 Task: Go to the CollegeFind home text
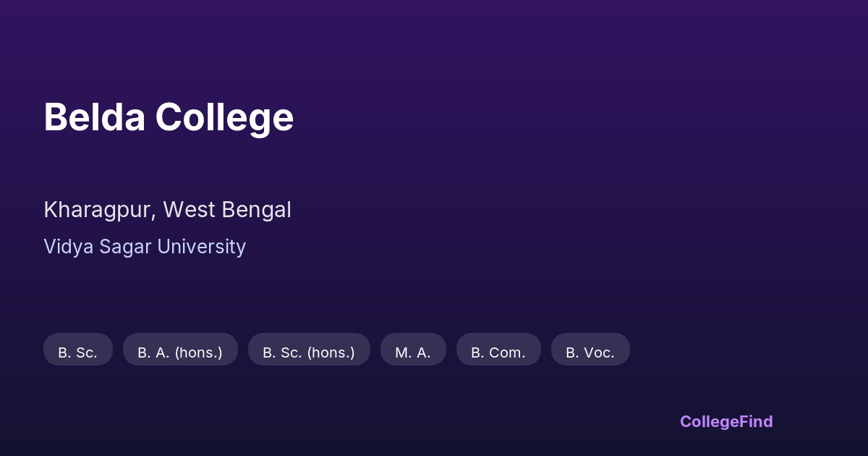pos(726,421)
